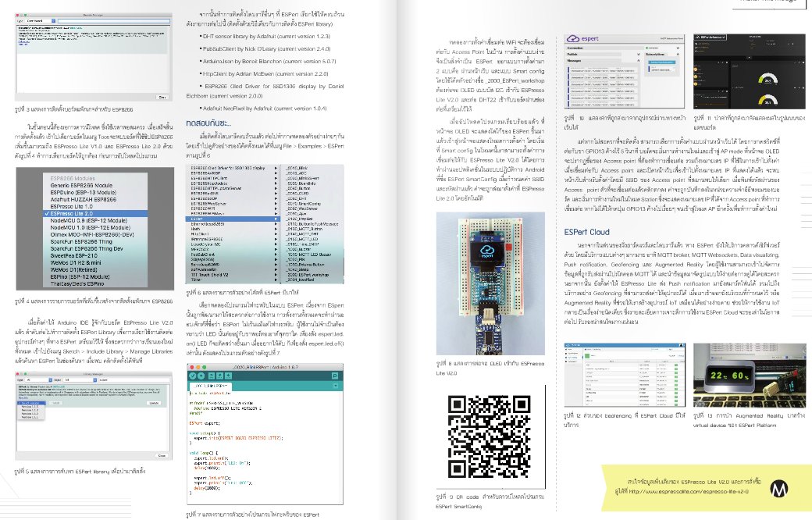Viewport: 812px width, 520px height.
Task: Expand the TFT_Touch_Shield_V2 submenu arrow
Action: (276, 275)
